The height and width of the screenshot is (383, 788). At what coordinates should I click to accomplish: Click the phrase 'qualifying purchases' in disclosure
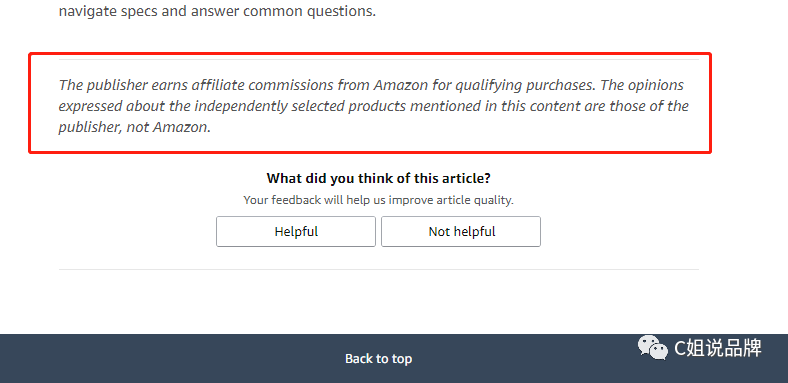pos(525,85)
